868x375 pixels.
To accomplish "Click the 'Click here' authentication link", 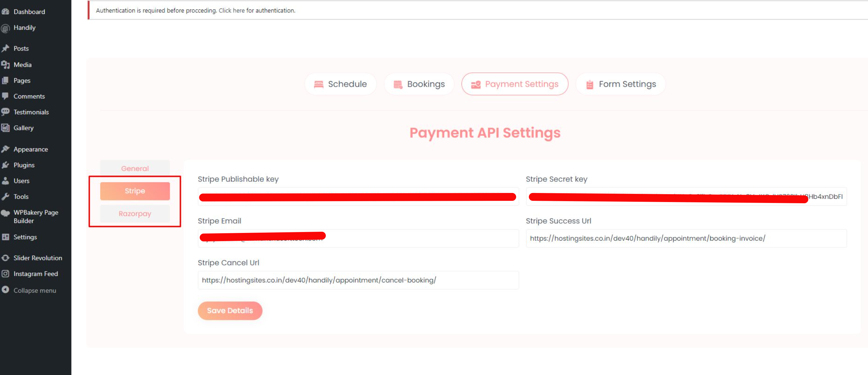I will [x=232, y=10].
